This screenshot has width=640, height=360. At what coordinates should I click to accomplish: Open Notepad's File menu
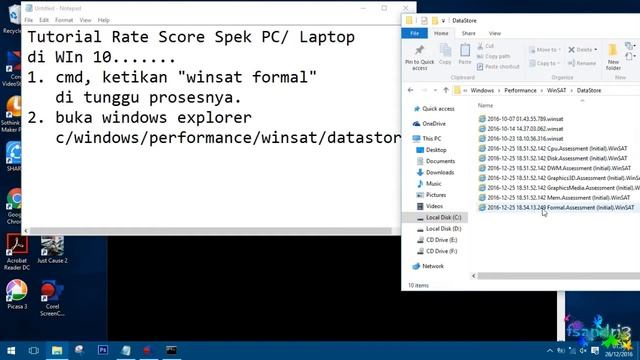(x=29, y=20)
